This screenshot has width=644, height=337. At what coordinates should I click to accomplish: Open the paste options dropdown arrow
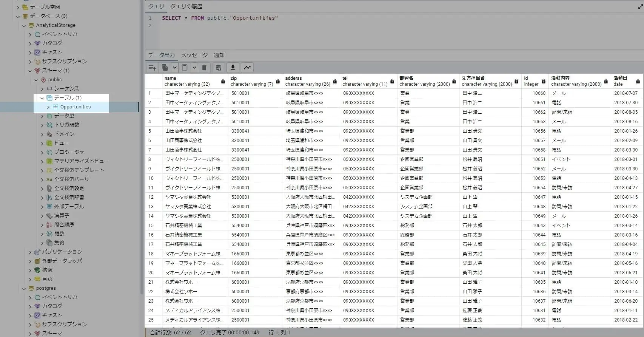pos(194,68)
